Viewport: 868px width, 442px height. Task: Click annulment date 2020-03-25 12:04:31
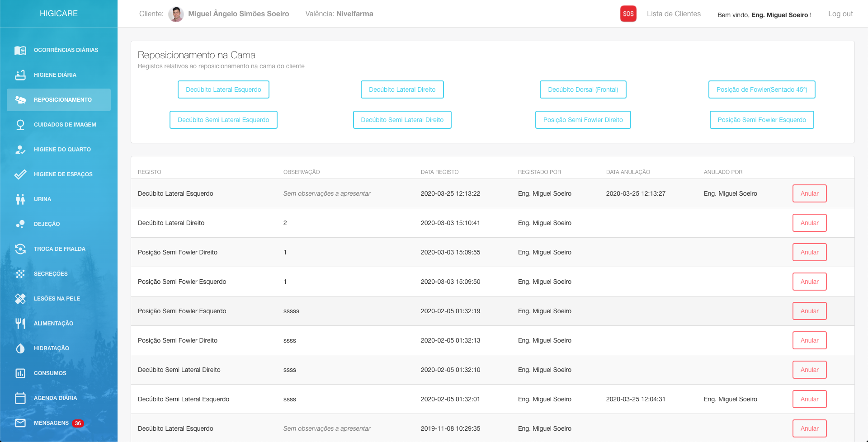[636, 399]
